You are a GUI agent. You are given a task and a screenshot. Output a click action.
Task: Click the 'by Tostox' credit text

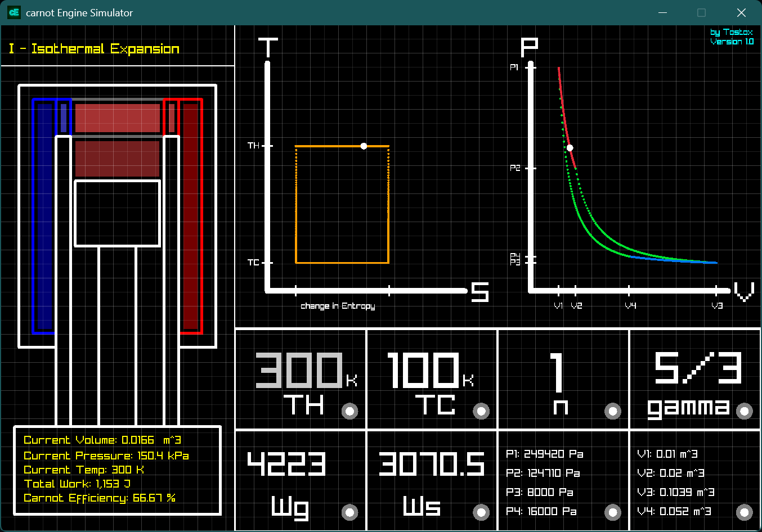732,32
